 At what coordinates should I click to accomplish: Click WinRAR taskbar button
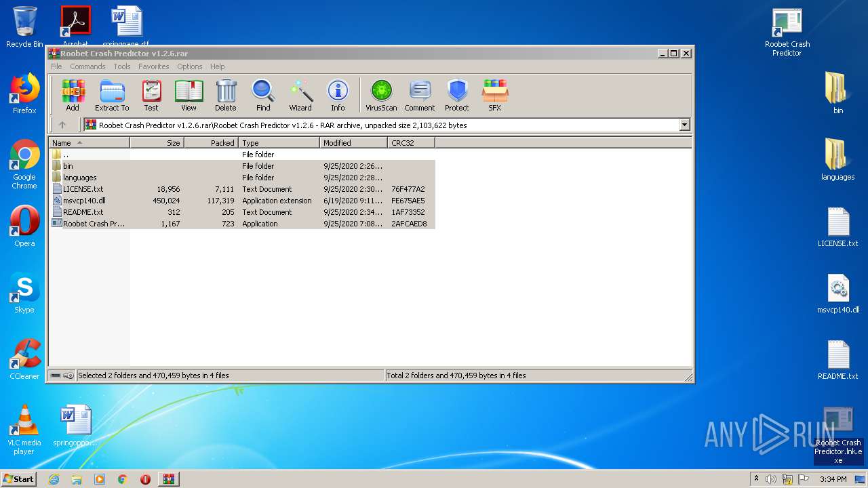coord(168,479)
